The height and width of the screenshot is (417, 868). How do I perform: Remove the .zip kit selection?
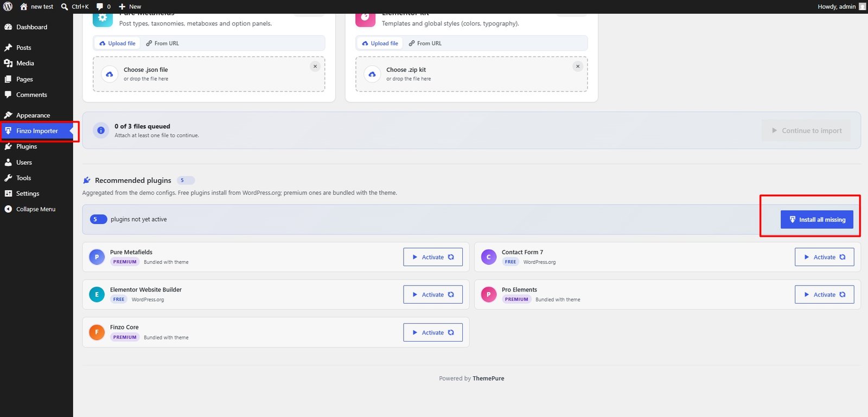[578, 66]
